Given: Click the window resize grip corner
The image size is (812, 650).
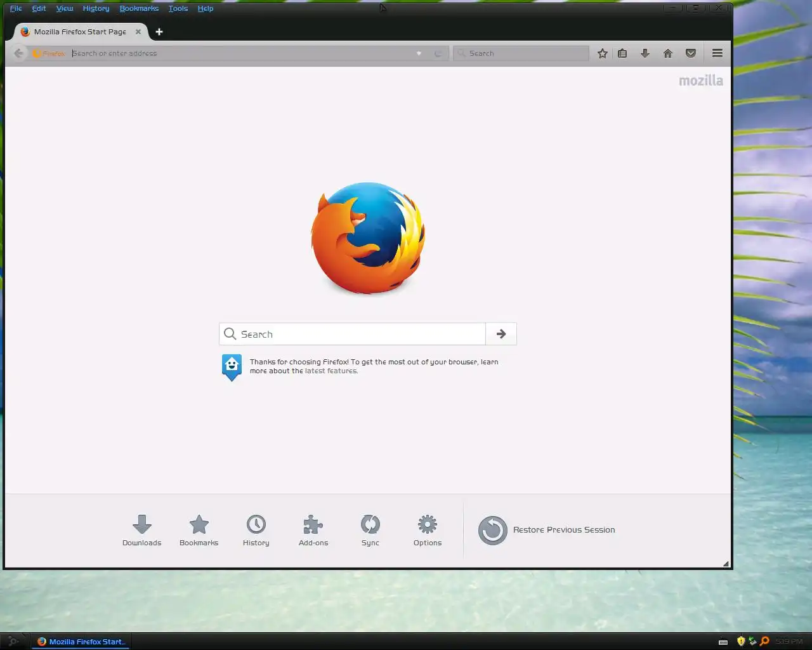Looking at the screenshot, I should pos(726,563).
